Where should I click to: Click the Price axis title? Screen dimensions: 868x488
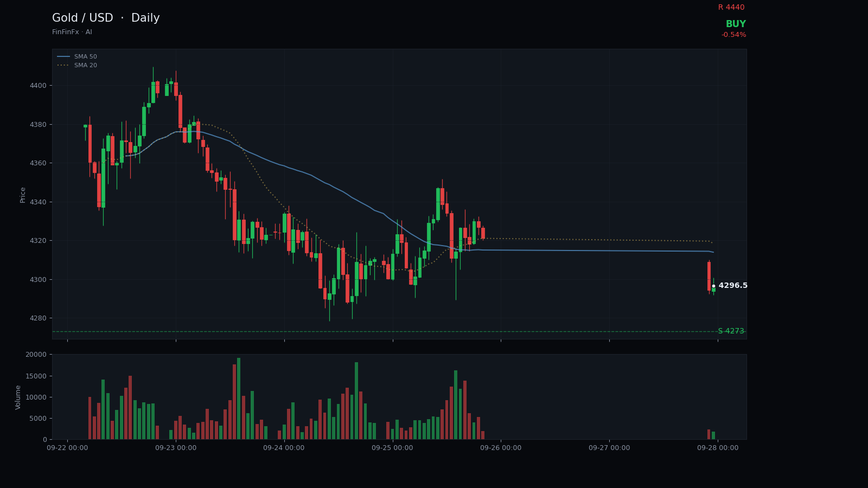point(23,195)
